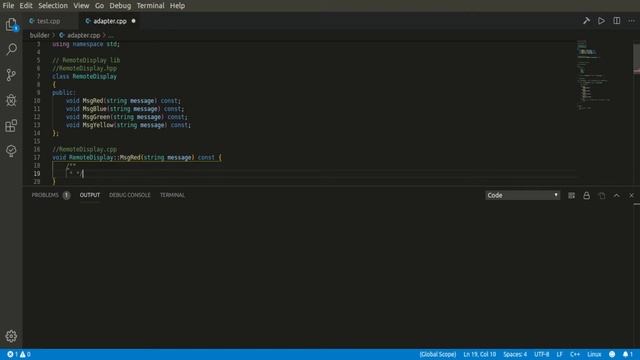Click the MsgGreen declaration line

[127, 117]
